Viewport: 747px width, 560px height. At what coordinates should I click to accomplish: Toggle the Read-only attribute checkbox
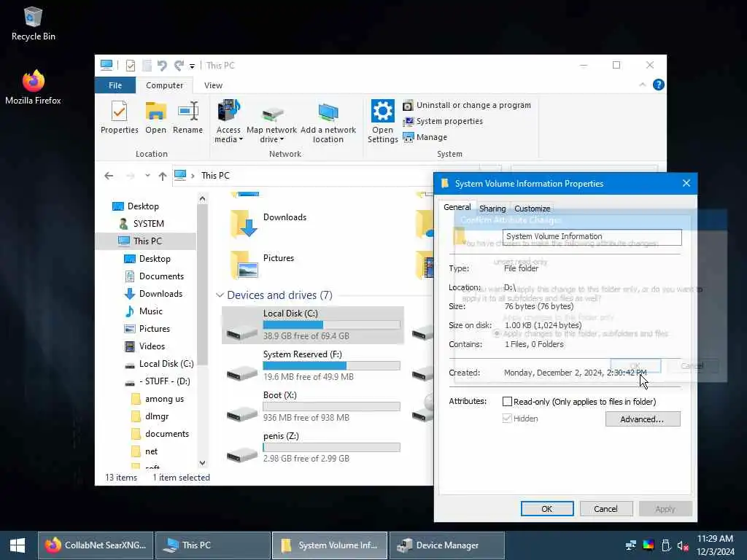[508, 402]
